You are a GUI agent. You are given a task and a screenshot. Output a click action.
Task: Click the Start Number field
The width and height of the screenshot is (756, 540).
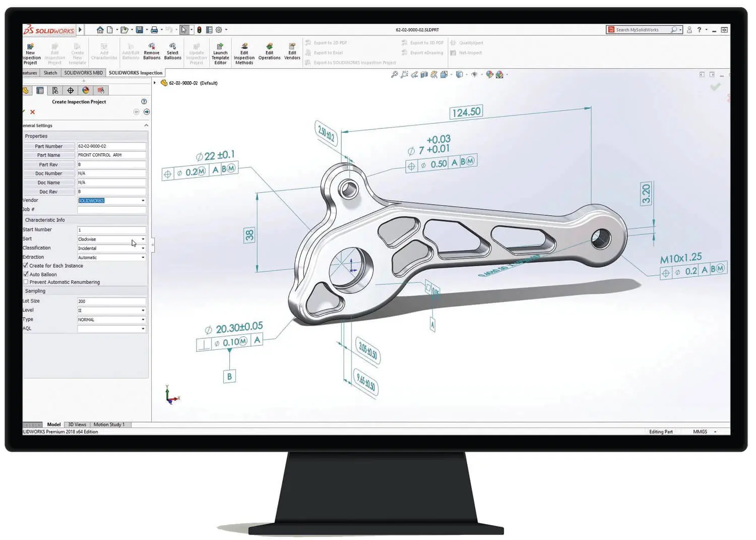(111, 230)
